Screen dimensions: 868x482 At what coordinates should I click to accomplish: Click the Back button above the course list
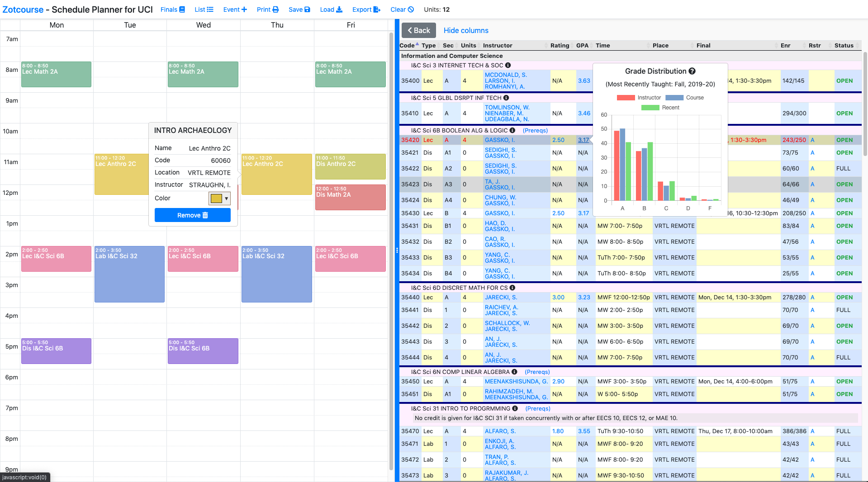click(x=418, y=30)
